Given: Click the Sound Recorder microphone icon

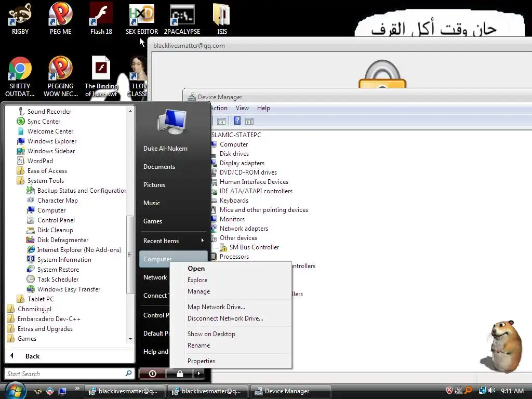Looking at the screenshot, I should point(21,111).
